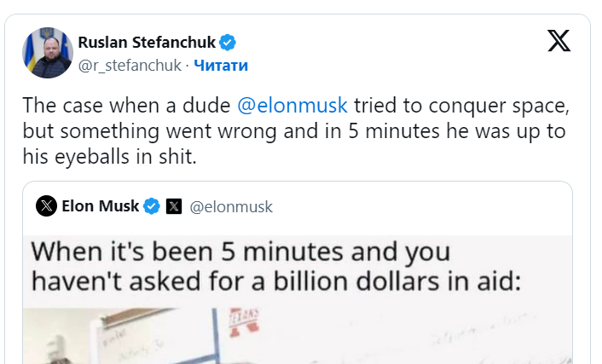Open the Ruslan Stefanchuk display name link
Viewport: 602px width, 364px height.
[148, 42]
